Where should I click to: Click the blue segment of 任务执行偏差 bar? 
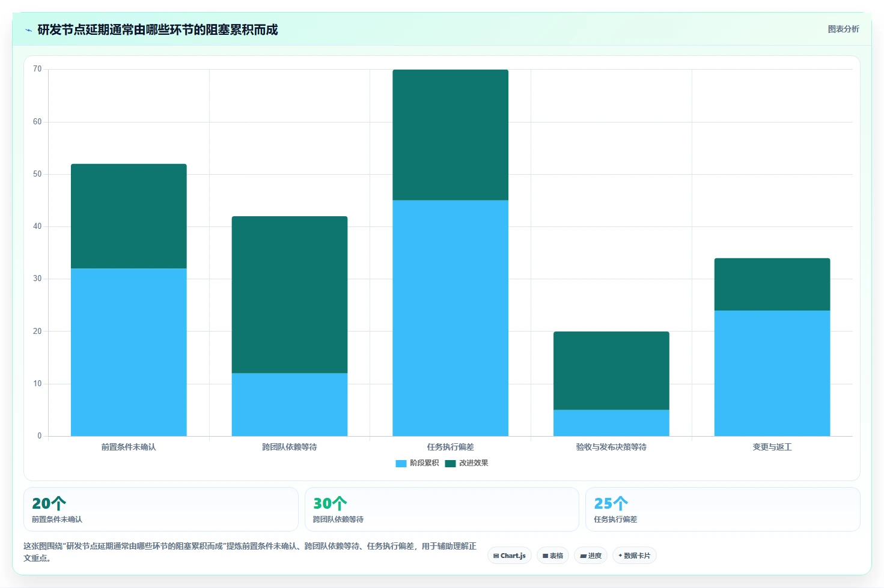click(x=451, y=318)
